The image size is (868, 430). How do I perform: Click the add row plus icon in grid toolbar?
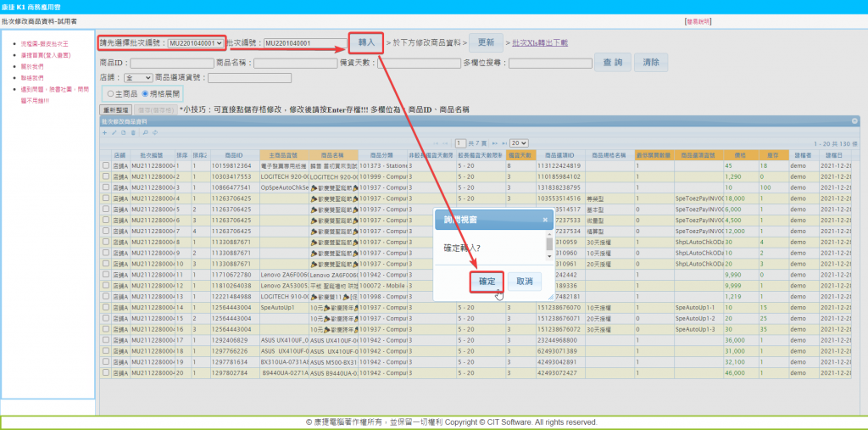pyautogui.click(x=104, y=132)
